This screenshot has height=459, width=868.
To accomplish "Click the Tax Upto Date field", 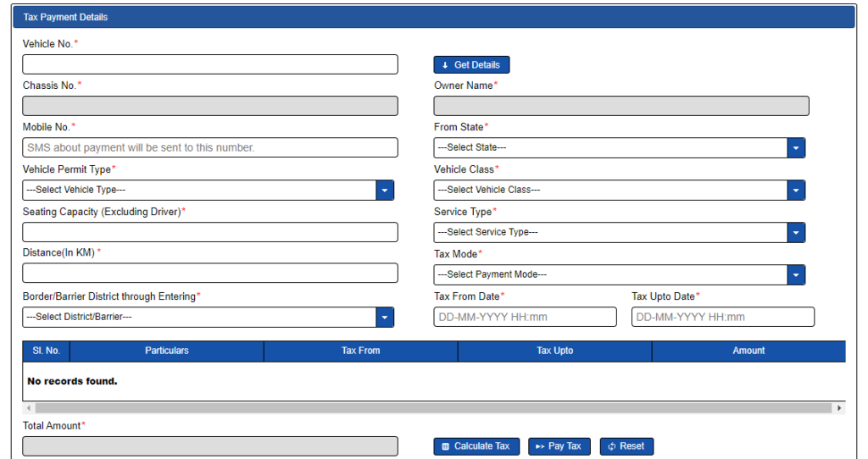I will 722,317.
